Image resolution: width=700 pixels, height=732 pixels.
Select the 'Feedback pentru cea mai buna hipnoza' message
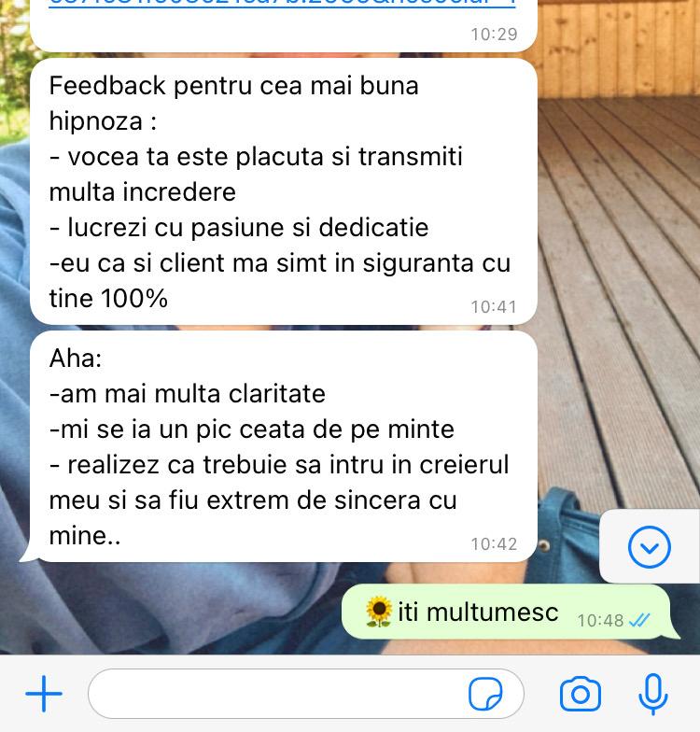point(284,191)
